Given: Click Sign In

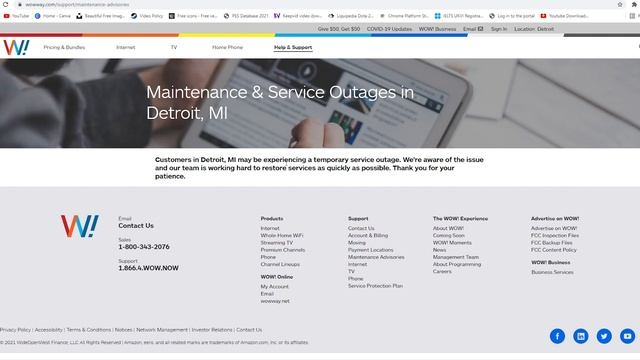Looking at the screenshot, I should coord(499,29).
